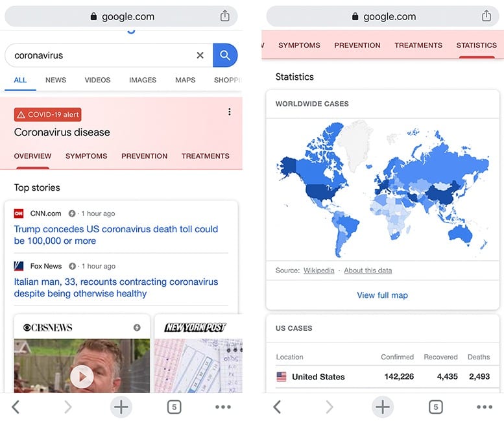Viewport: 504px width, 421px height.
Task: Tap worldwide cases world map
Action: (x=383, y=189)
